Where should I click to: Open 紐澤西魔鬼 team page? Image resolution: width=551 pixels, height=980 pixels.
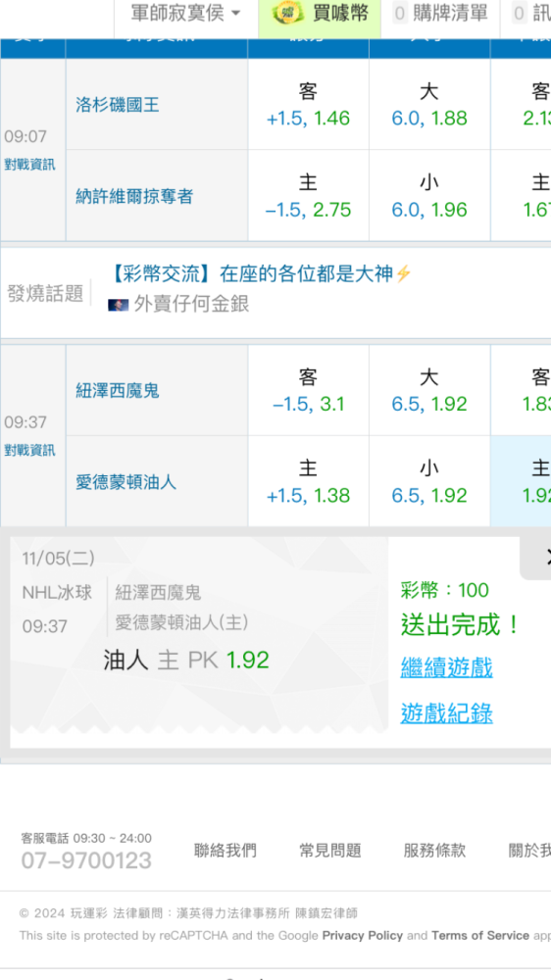tap(118, 391)
